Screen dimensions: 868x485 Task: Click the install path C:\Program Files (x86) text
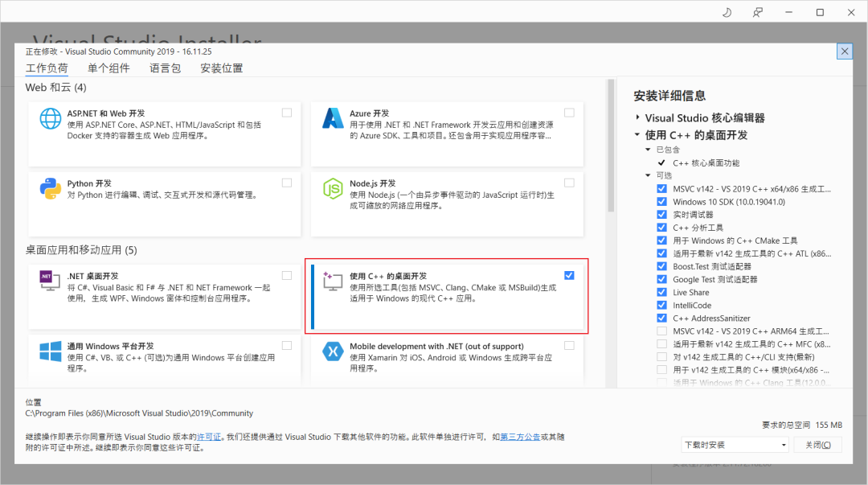pyautogui.click(x=139, y=413)
